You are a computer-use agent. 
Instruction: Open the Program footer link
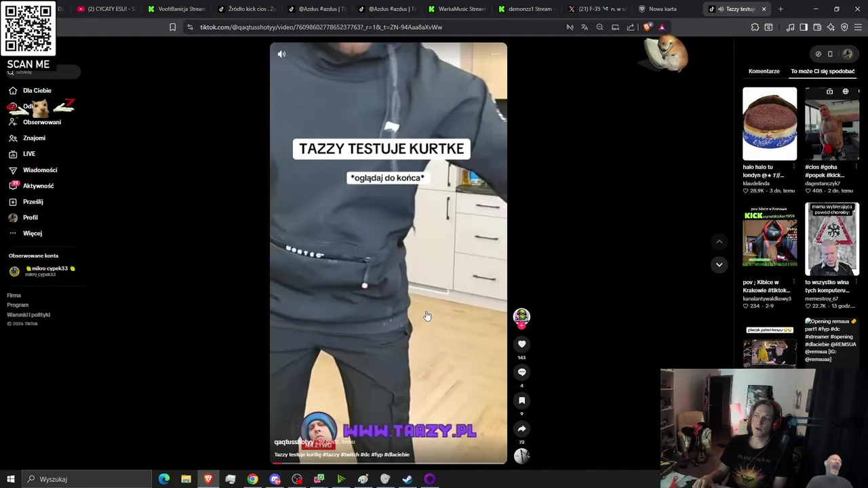(18, 305)
